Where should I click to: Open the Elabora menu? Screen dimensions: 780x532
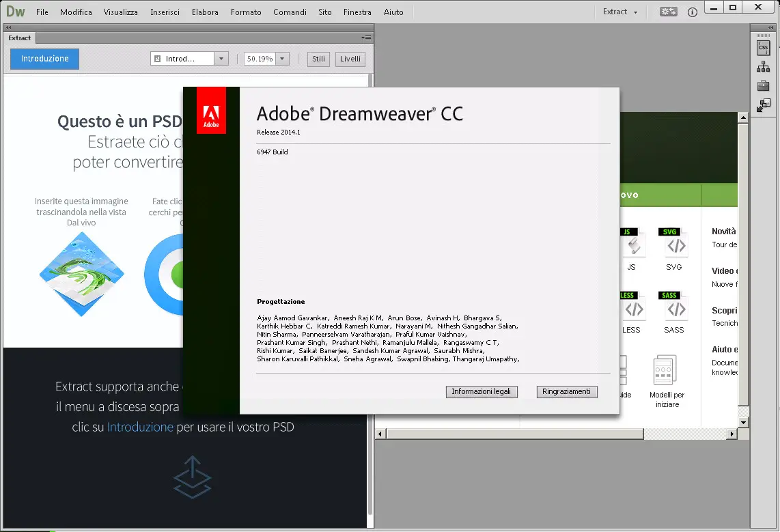coord(205,12)
